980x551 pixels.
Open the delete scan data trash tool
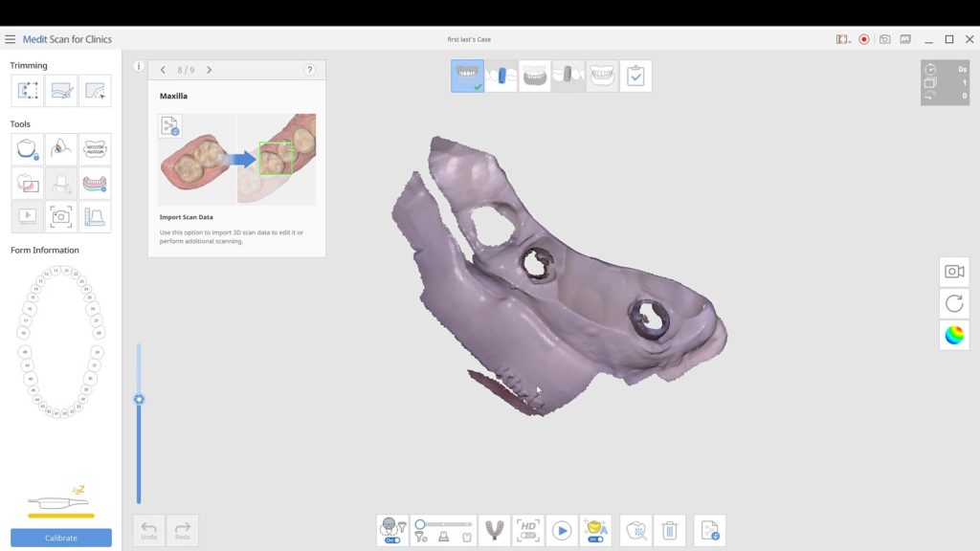coord(670,529)
